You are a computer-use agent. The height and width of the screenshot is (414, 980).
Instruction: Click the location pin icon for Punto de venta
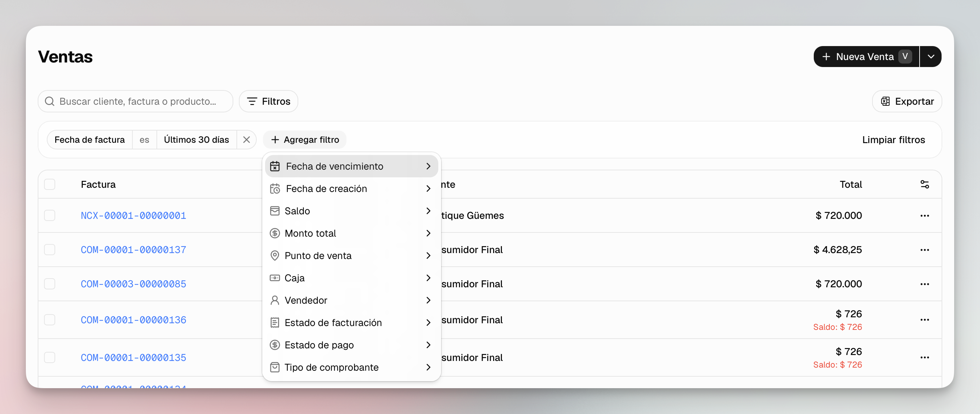[275, 256]
